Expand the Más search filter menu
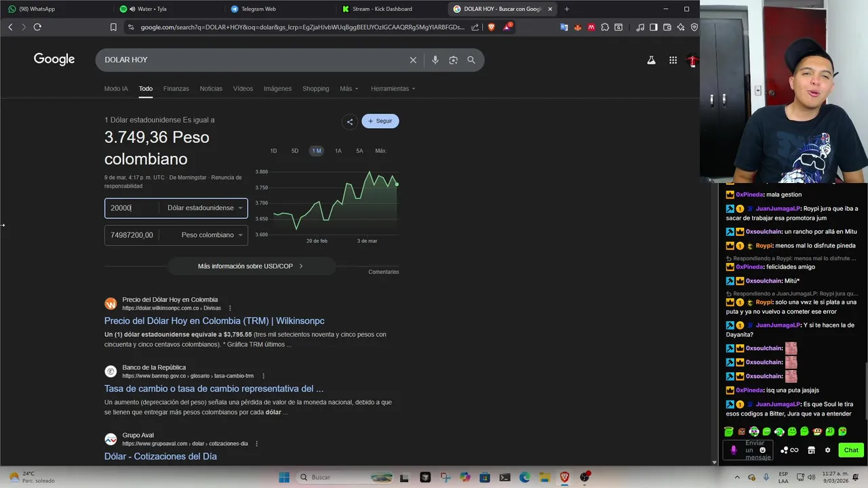The image size is (868, 488). [x=349, y=89]
